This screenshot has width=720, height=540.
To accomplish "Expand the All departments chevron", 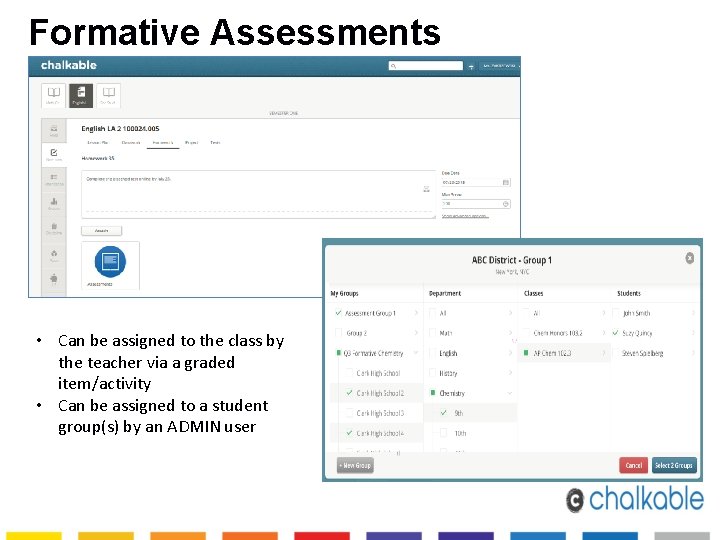I will point(510,313).
